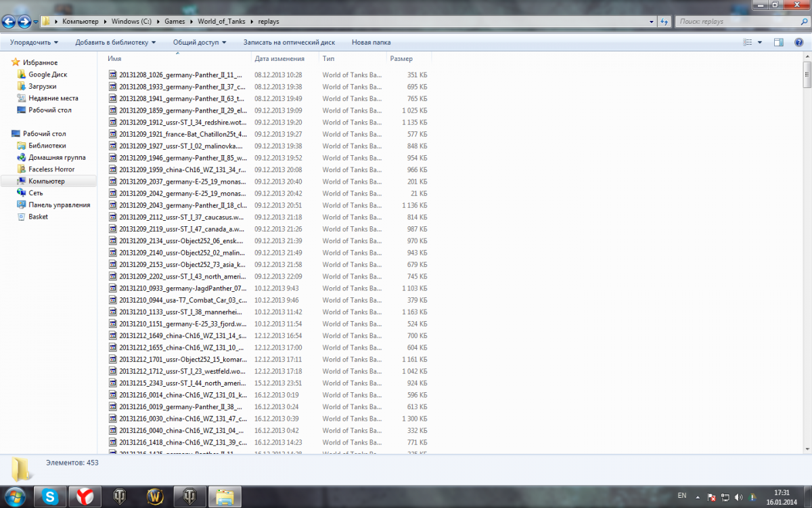The height and width of the screenshot is (508, 812).
Task: Open World of Warcraft taskbar icon
Action: pyautogui.click(x=155, y=496)
